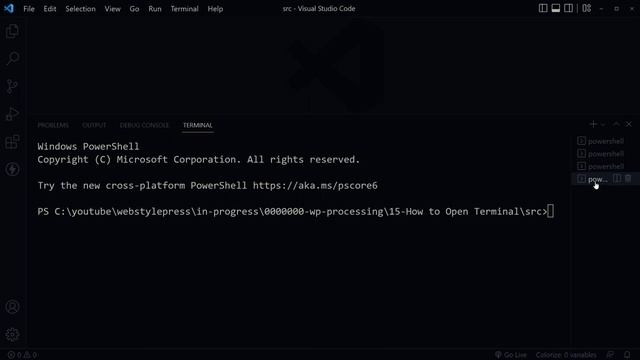Open the Explorer view in activity bar

12,31
